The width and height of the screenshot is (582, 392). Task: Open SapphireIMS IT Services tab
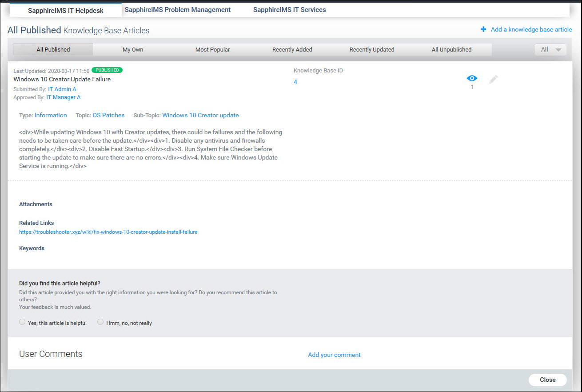[290, 9]
